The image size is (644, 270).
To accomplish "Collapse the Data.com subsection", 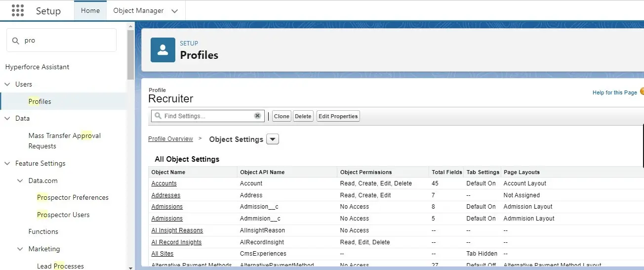I will (x=20, y=180).
